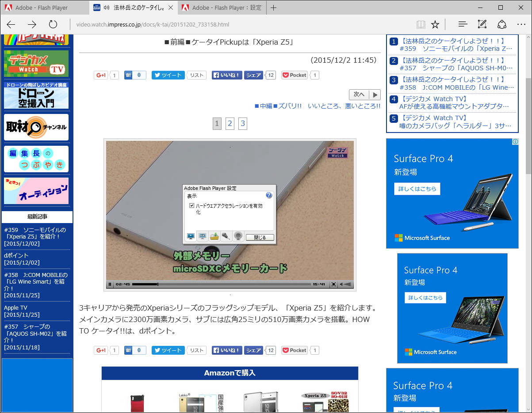Open the local storage folder settings in Flash dialog
This screenshot has height=413, width=532.
(x=214, y=236)
